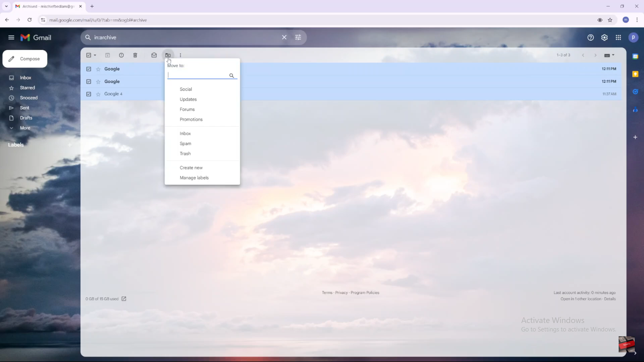This screenshot has height=362, width=644.
Task: Click the search magnifier icon in Gmail search bar
Action: (88, 37)
